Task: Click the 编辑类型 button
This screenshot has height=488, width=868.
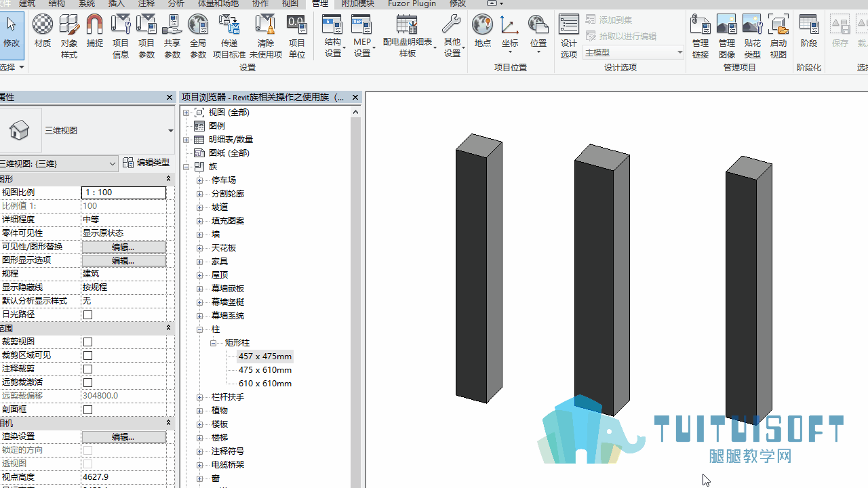Action: (x=146, y=163)
